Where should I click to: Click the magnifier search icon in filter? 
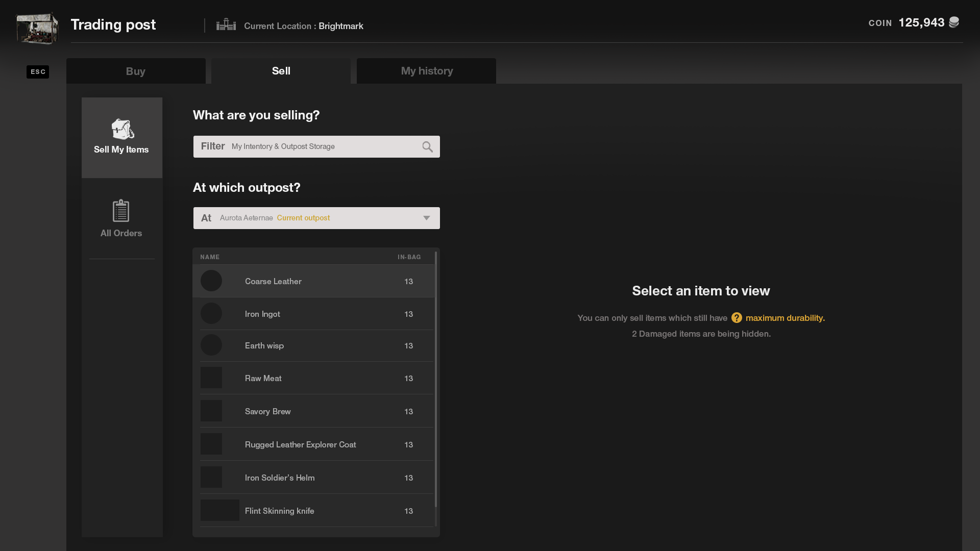[x=427, y=147]
